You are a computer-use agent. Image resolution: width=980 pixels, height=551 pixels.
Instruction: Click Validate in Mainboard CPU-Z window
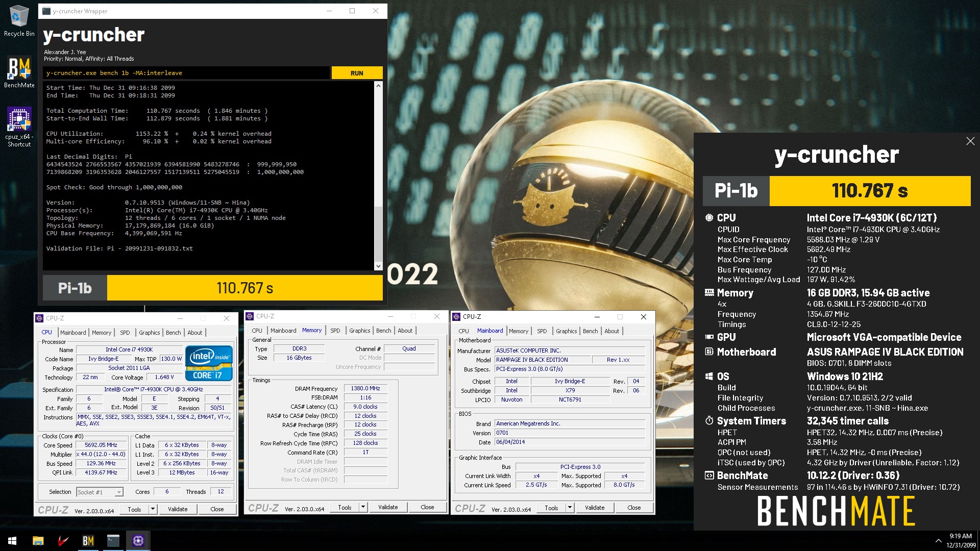click(595, 508)
